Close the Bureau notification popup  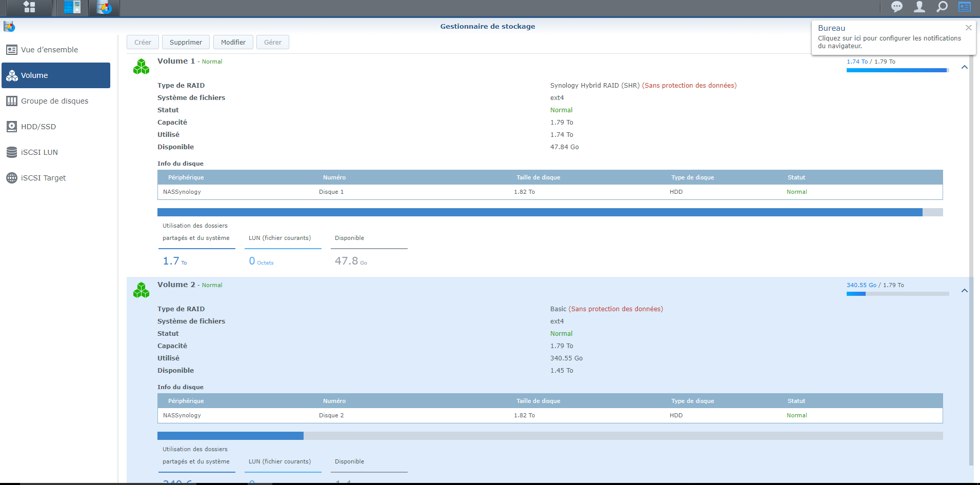[x=968, y=28]
